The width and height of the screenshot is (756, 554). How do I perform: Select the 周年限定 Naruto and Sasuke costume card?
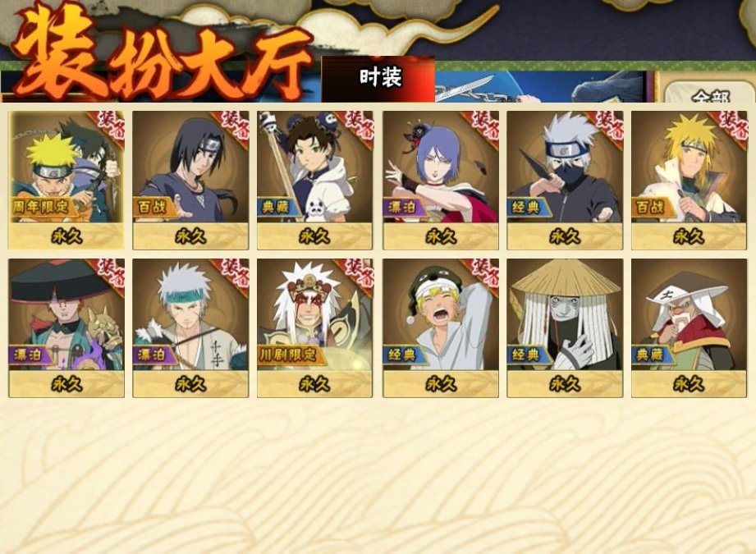pos(66,181)
